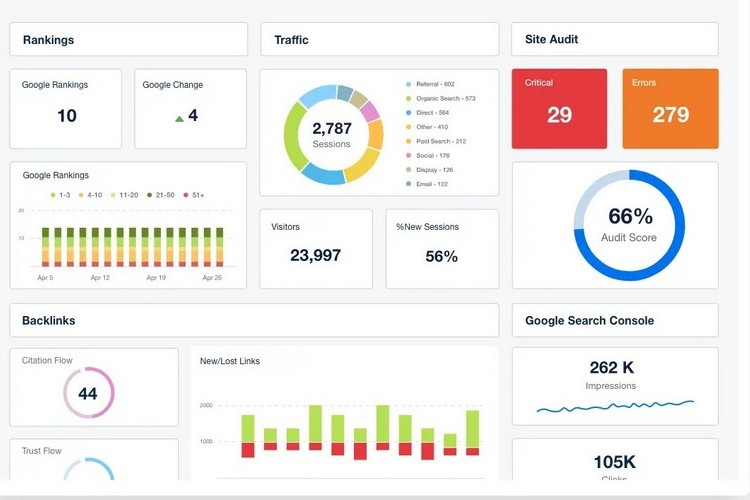This screenshot has width=750, height=500.
Task: Click the Organic Search legend dot
Action: (409, 98)
